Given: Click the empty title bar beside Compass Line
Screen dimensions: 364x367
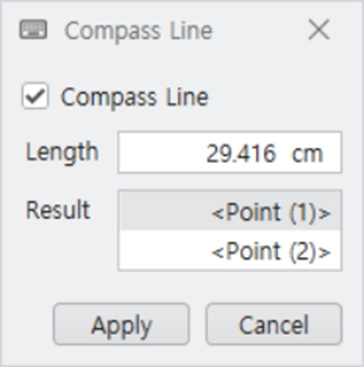Looking at the screenshot, I should pos(260,30).
